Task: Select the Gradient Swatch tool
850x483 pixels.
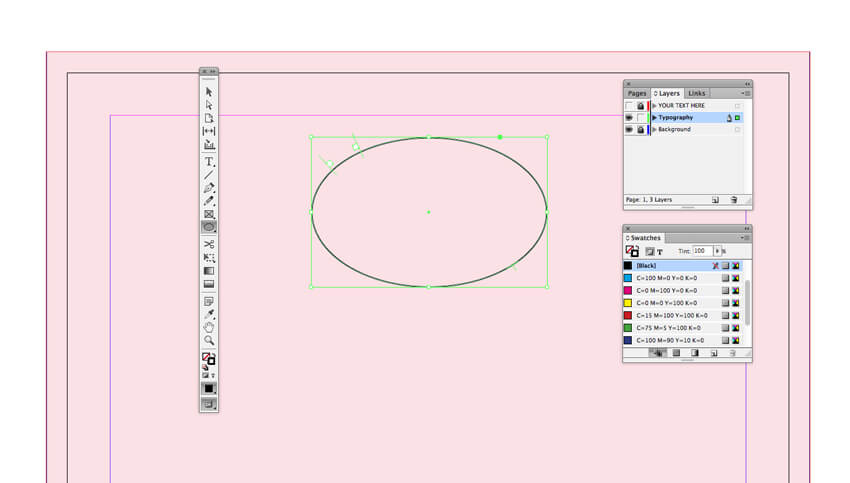Action: 209,271
